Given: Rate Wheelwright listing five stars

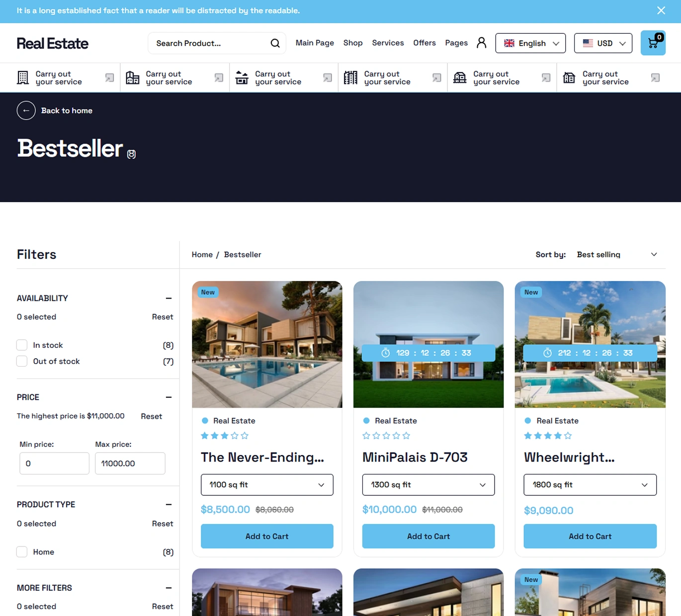Looking at the screenshot, I should coord(568,436).
